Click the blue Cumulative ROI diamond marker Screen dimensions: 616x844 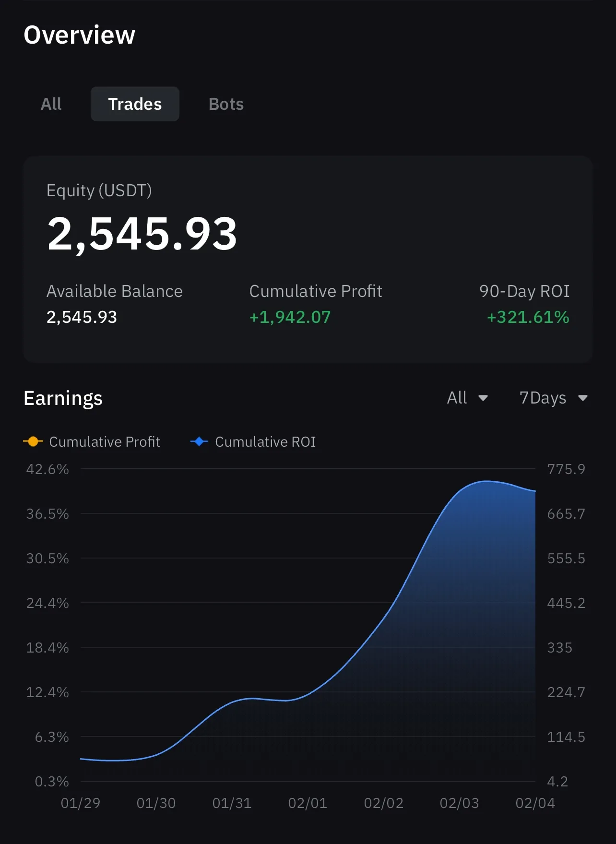(x=199, y=442)
